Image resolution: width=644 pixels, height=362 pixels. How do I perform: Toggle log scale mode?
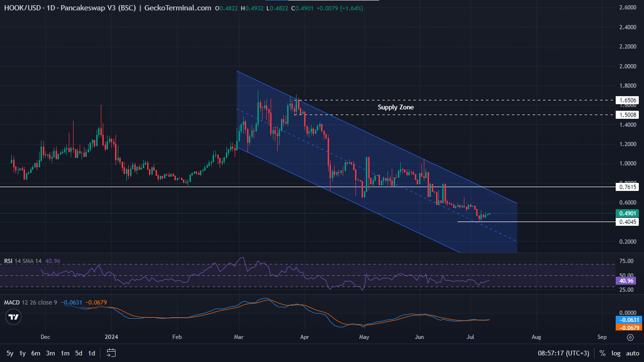[x=616, y=353]
